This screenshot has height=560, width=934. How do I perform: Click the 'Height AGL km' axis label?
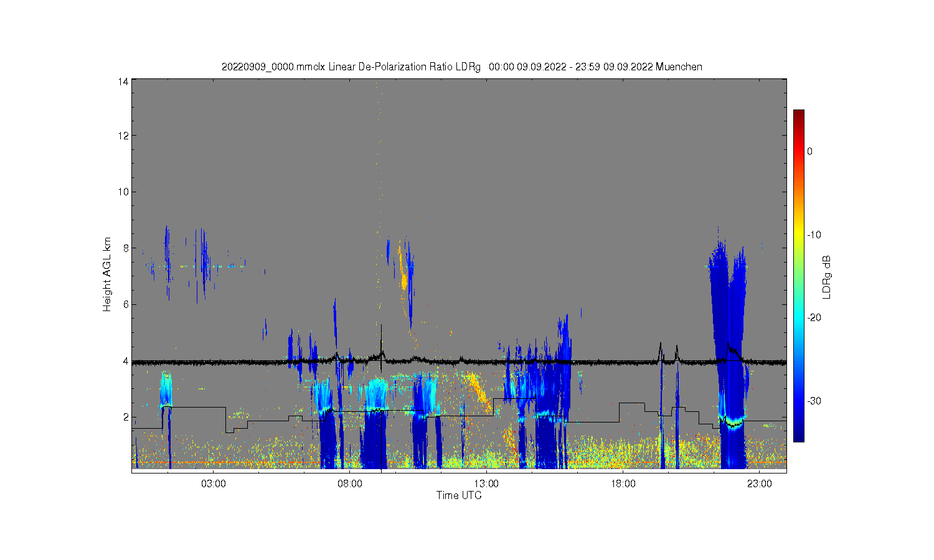pyautogui.click(x=107, y=274)
